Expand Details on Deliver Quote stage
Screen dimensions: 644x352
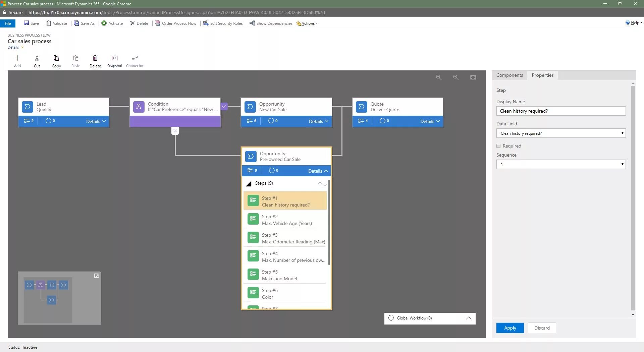tap(430, 121)
